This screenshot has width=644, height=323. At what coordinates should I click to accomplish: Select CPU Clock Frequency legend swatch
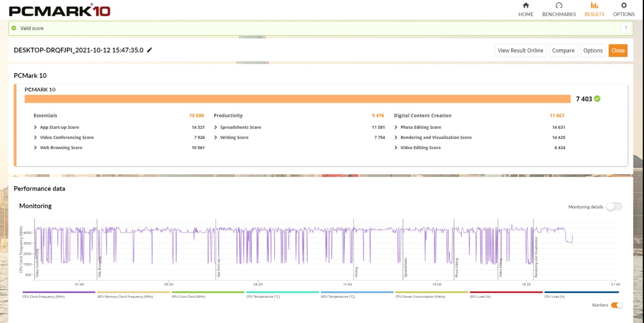click(x=59, y=292)
